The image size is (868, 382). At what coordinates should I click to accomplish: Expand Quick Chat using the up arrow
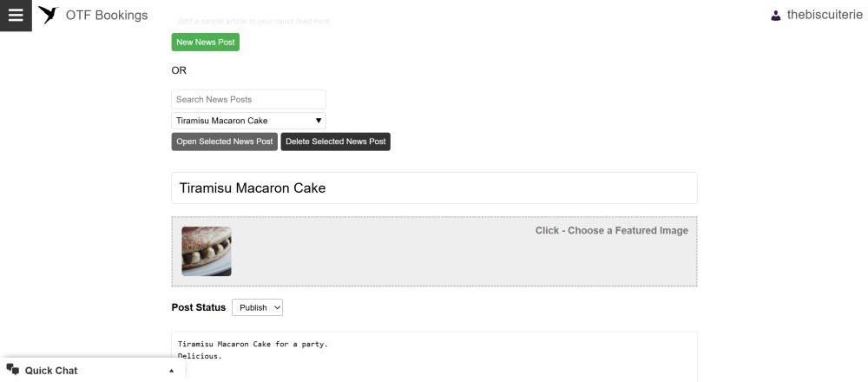tap(171, 371)
